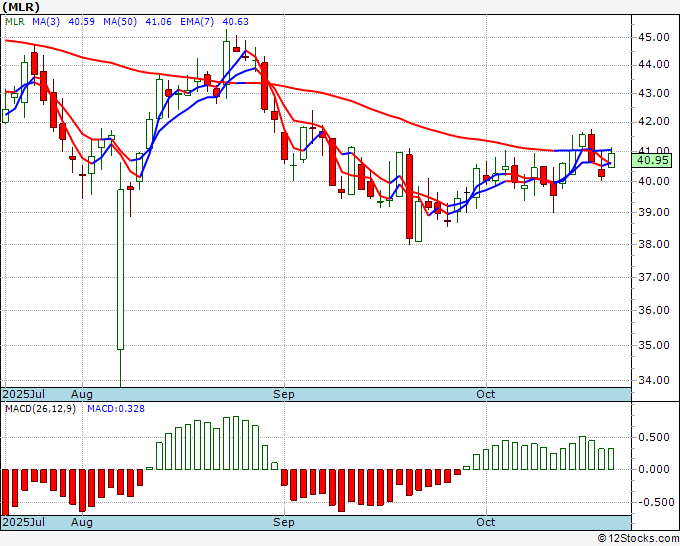The image size is (680, 546).
Task: Click the 45.00 price axis label
Action: [654, 38]
